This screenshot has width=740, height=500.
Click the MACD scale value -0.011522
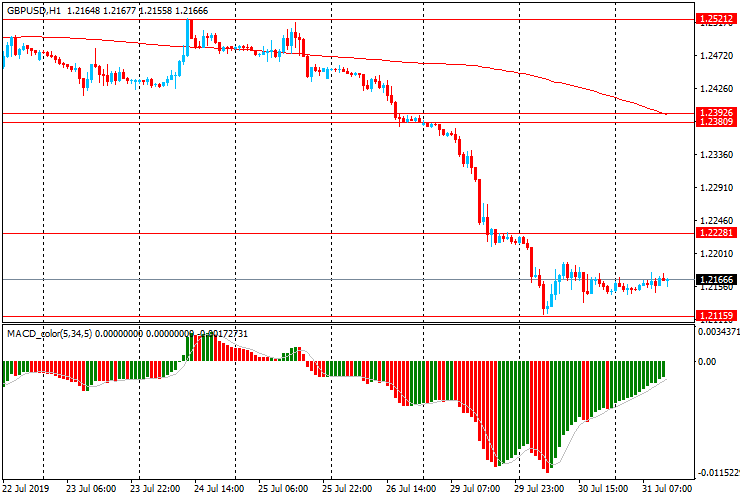718,473
